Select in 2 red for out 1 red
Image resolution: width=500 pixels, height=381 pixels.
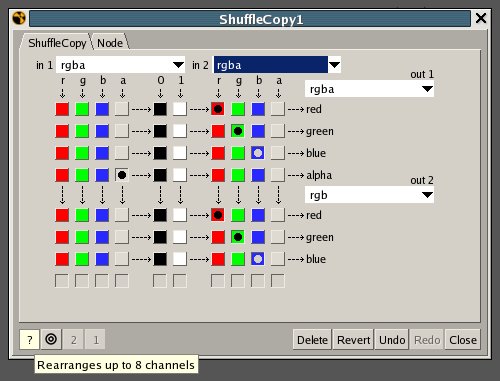(x=218, y=109)
